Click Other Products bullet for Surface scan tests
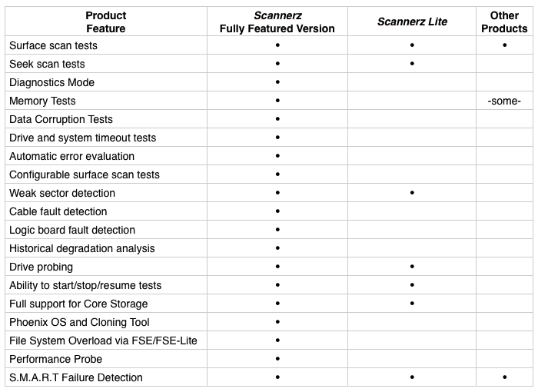 [504, 45]
